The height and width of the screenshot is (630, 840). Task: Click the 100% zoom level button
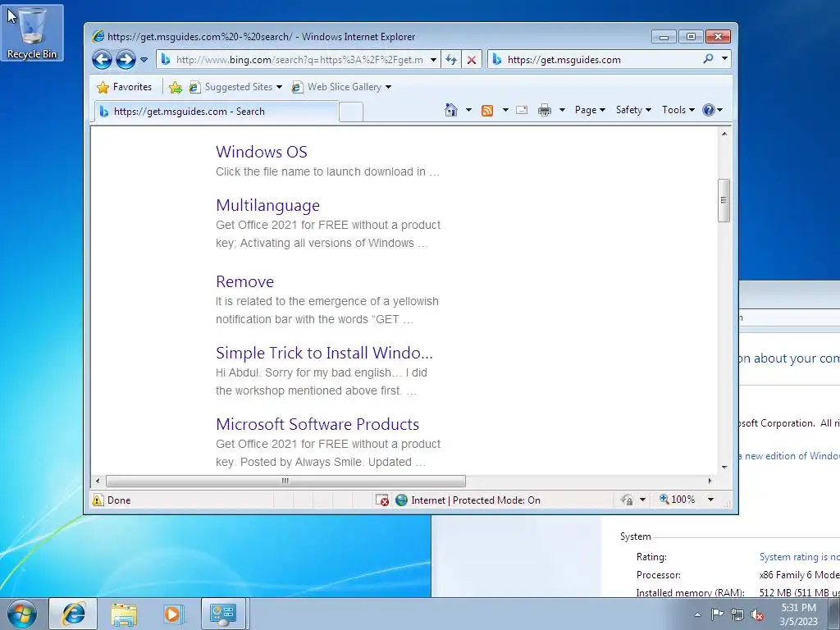pyautogui.click(x=678, y=500)
